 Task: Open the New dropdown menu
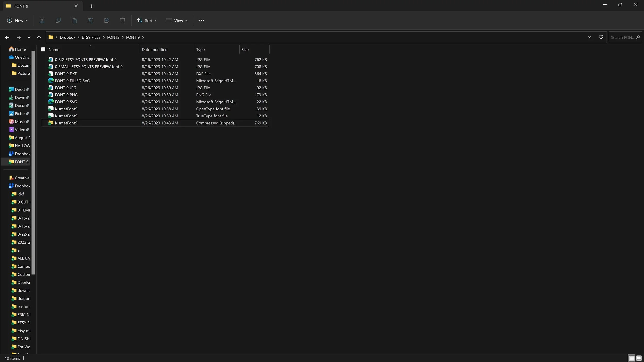17,20
